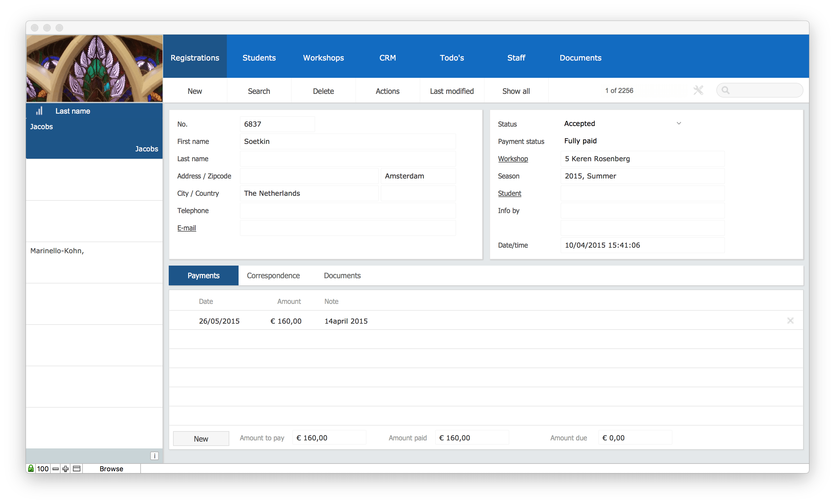Click the record counter showing 1 of 2256
The width and height of the screenshot is (835, 504).
619,90
